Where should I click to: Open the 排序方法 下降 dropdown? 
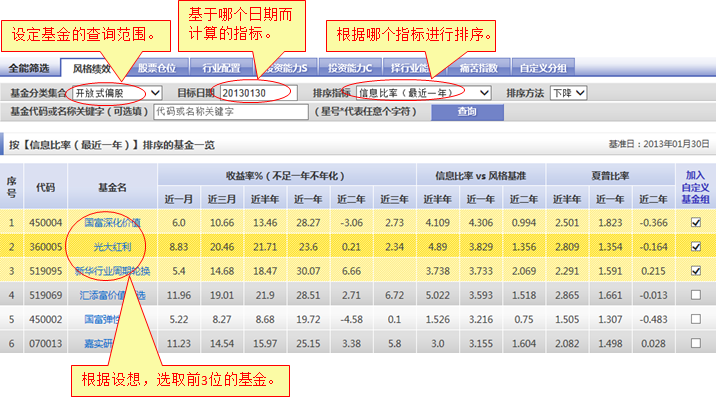pos(568,93)
